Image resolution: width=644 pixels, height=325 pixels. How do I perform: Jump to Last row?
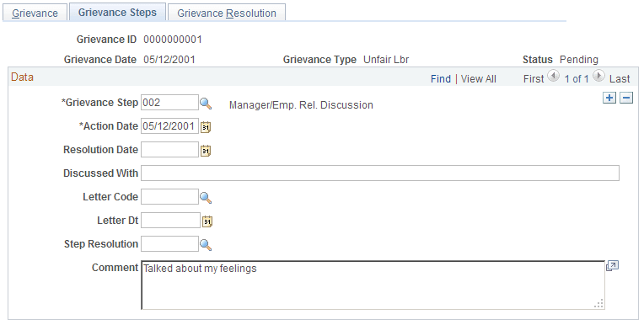620,79
